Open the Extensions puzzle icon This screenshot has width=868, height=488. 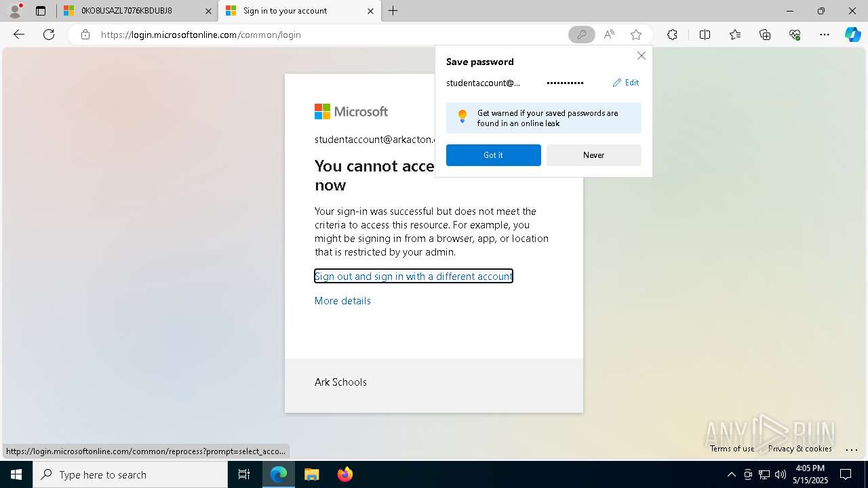[x=672, y=35]
